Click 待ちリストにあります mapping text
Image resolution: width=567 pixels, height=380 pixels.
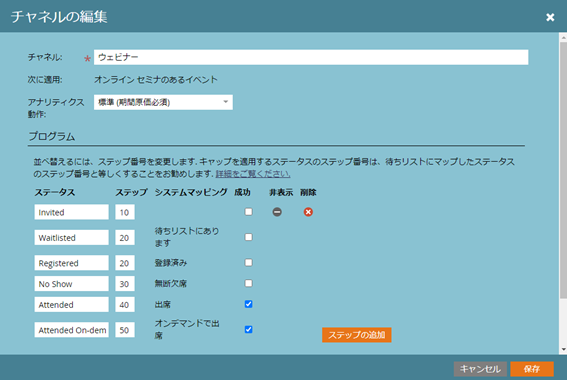pyautogui.click(x=187, y=237)
